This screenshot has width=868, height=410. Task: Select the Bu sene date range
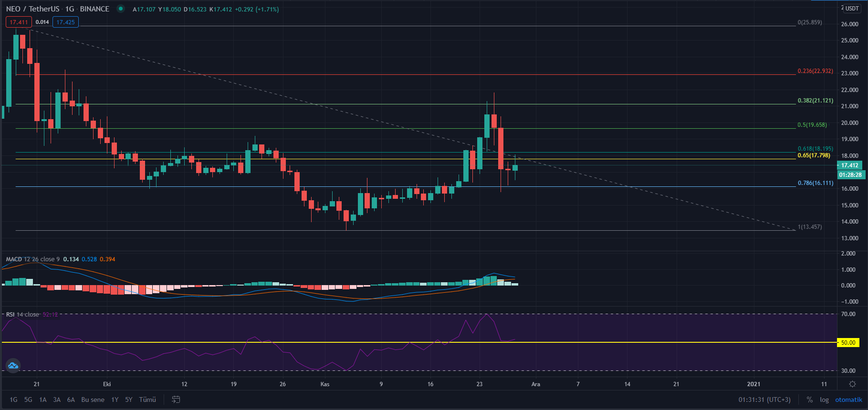[93, 400]
